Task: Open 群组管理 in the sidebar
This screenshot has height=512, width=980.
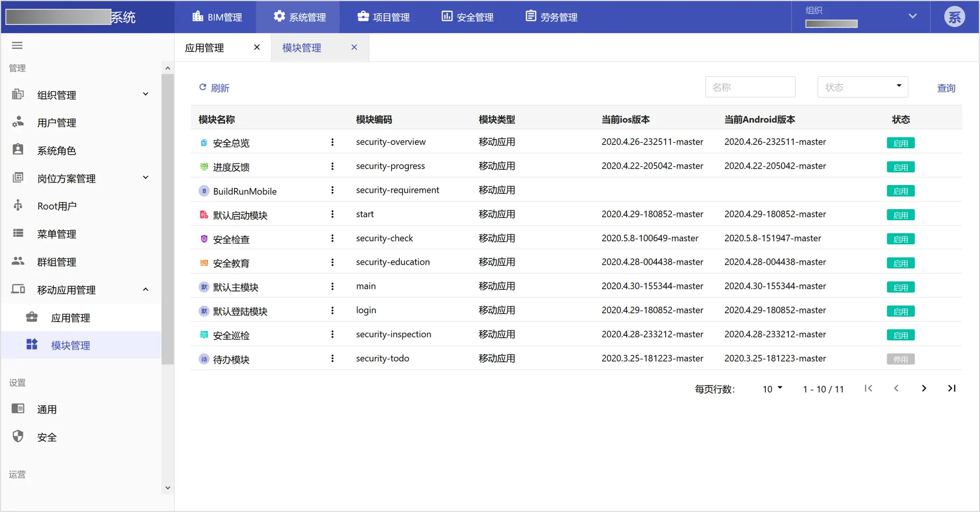Action: click(x=81, y=262)
